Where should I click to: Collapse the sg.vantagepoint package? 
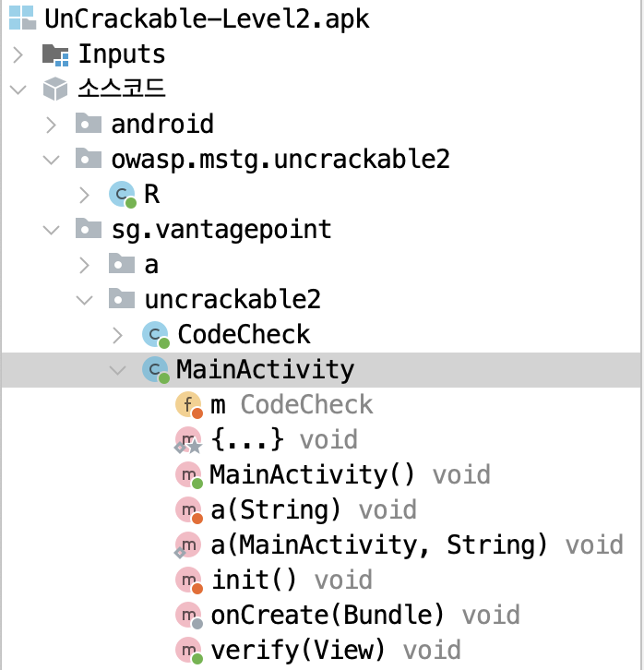[52, 229]
